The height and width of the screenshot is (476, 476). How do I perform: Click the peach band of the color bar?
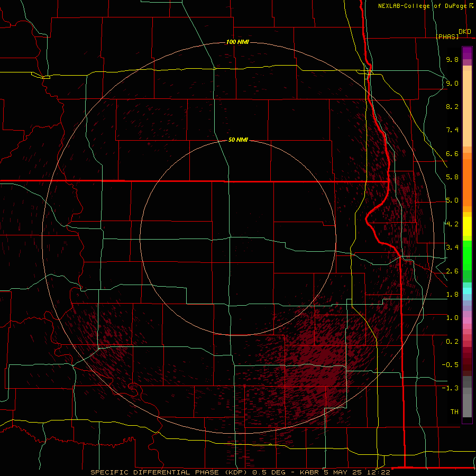[x=467, y=108]
